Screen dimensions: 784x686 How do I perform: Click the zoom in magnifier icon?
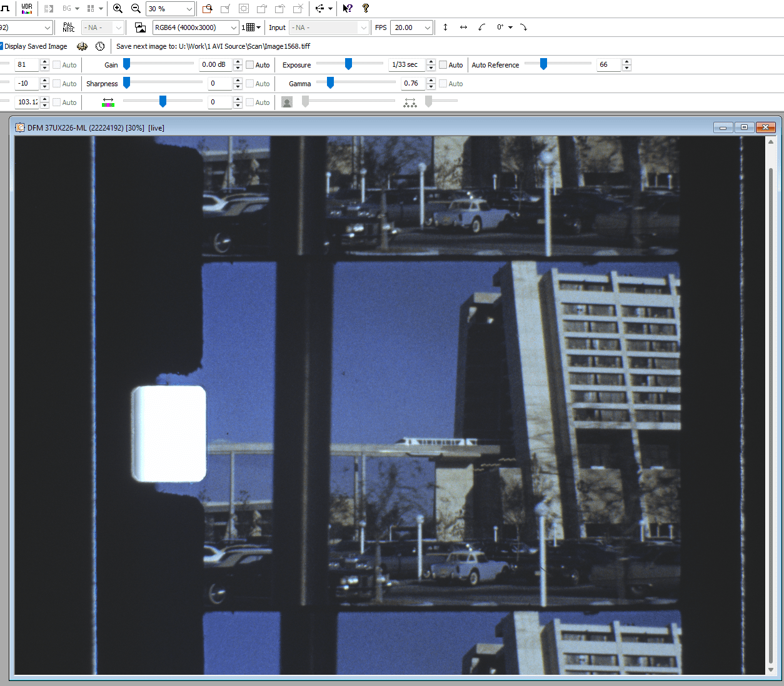click(118, 9)
